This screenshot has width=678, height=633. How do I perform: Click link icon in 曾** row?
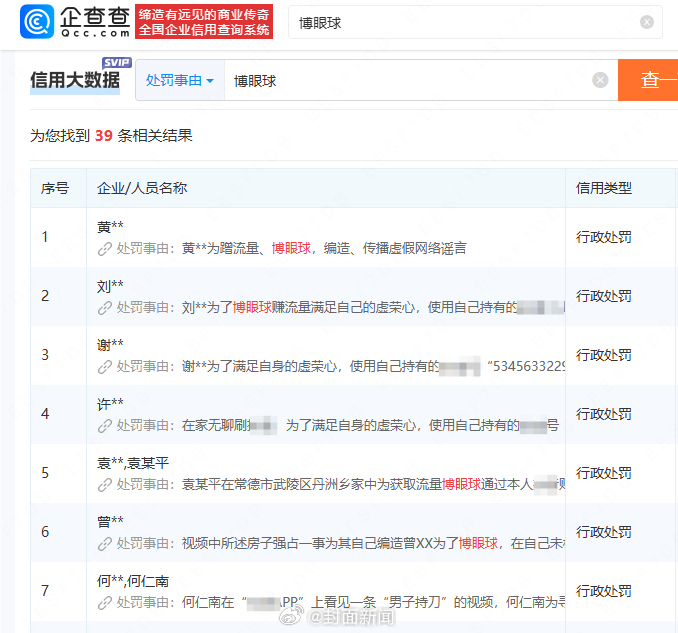pos(105,544)
